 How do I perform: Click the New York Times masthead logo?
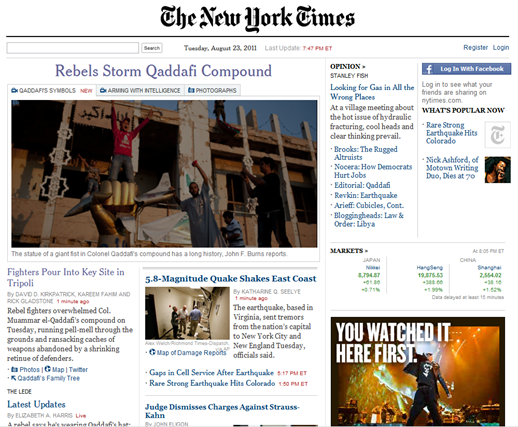click(257, 18)
